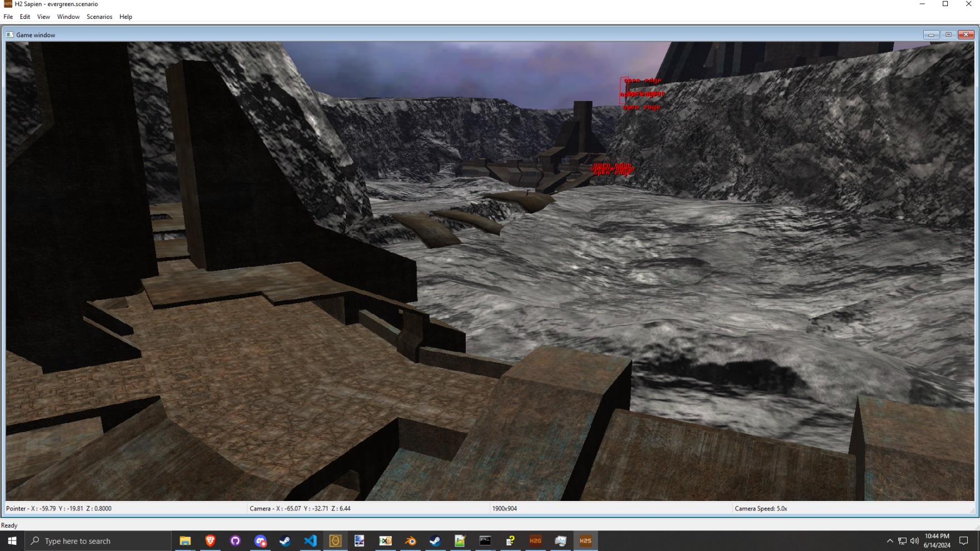
Task: Open Visual Studio Code from taskbar
Action: (x=310, y=540)
